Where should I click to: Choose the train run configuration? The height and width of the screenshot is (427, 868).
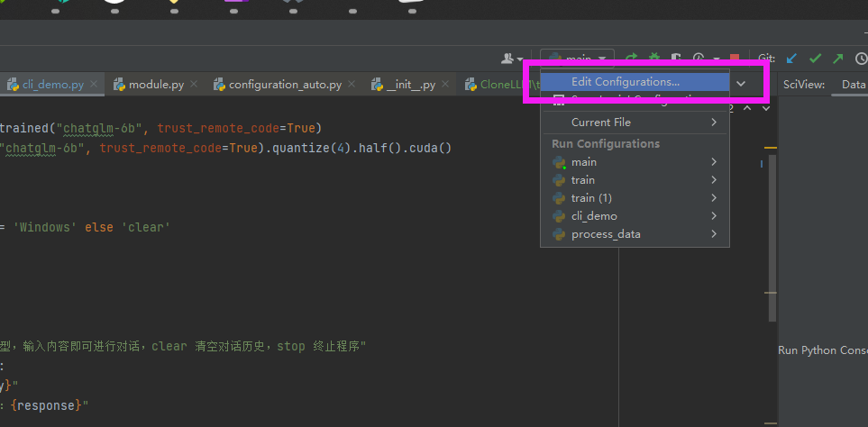click(635, 180)
